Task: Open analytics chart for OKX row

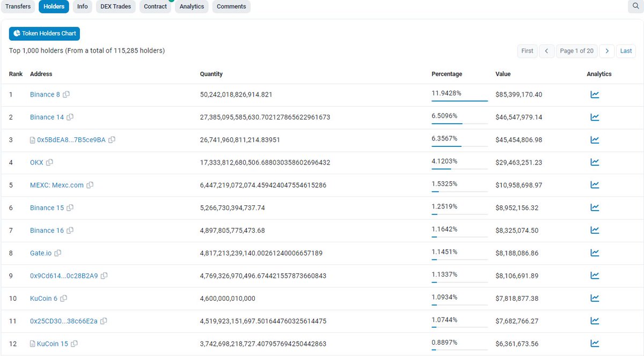Action: click(x=595, y=162)
